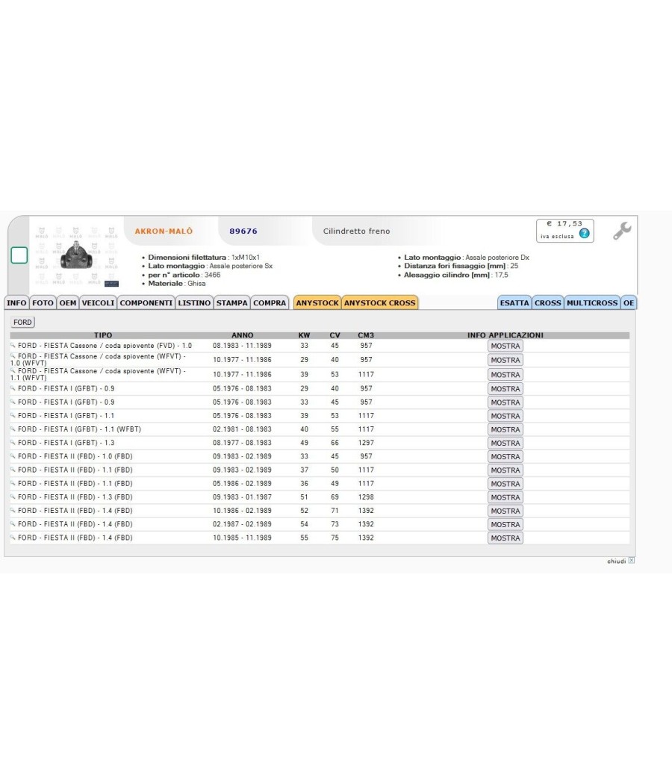This screenshot has width=672, height=784.
Task: Click the TIPO column header
Action: [x=103, y=335]
